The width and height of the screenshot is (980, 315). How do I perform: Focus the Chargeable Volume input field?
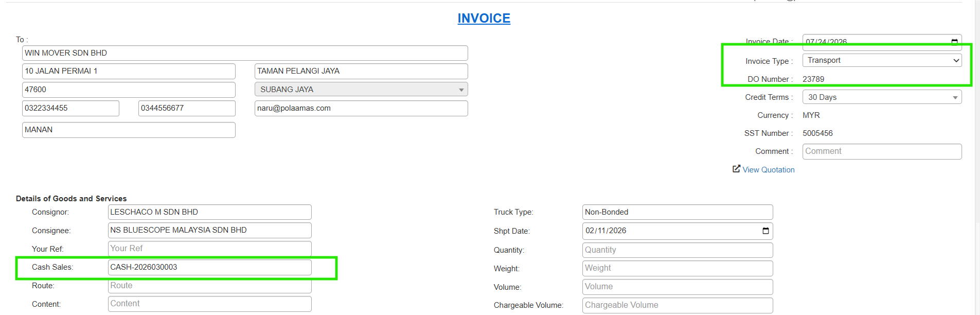678,305
